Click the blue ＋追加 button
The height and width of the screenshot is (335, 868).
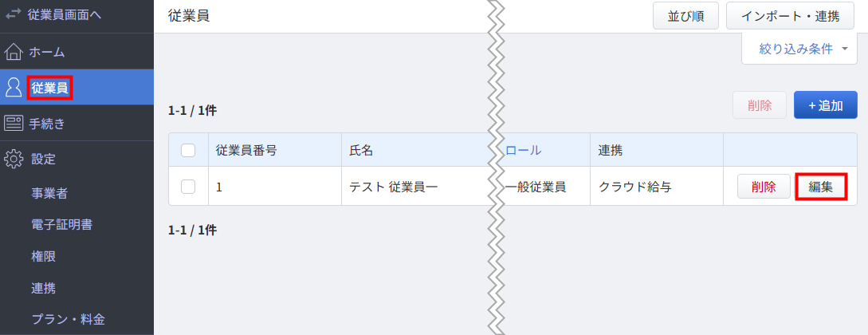click(x=826, y=105)
